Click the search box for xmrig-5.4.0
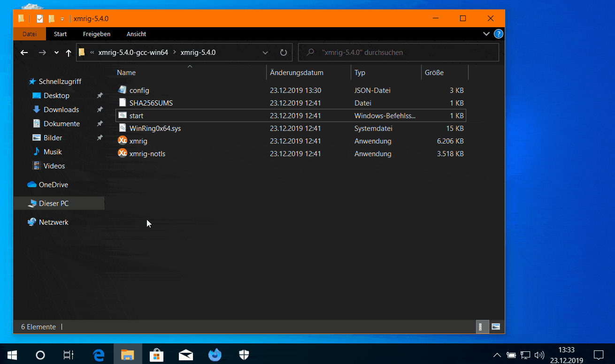Image resolution: width=615 pixels, height=364 pixels. click(399, 53)
